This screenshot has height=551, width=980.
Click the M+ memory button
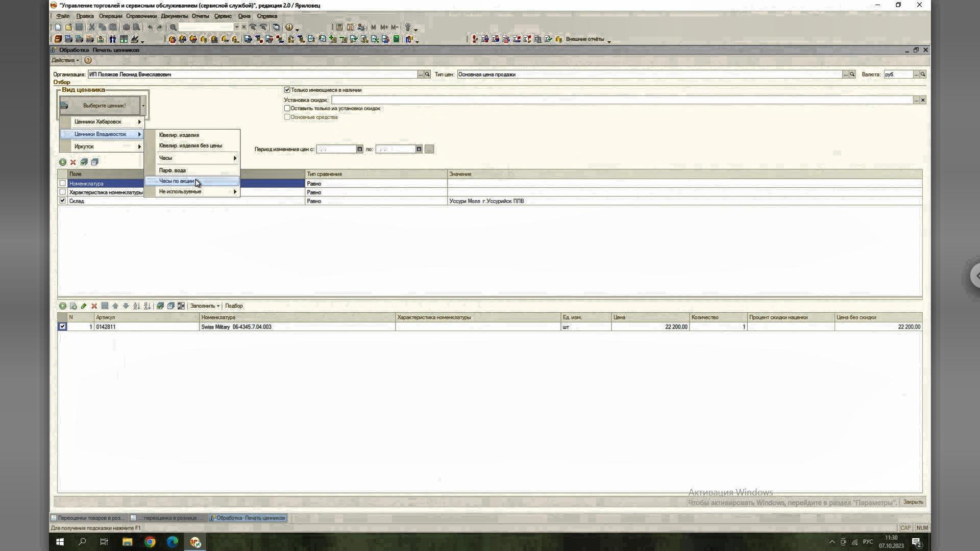[x=384, y=27]
